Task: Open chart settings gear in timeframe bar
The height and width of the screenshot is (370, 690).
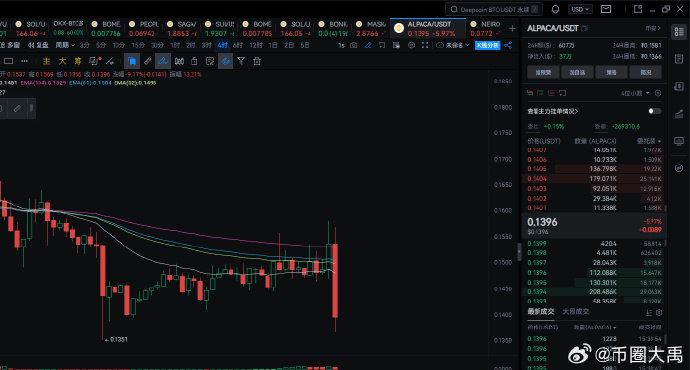Action: 411,45
